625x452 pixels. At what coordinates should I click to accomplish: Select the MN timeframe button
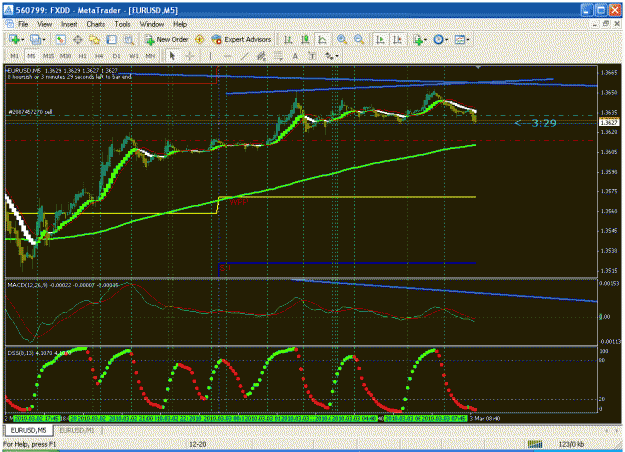pos(150,56)
